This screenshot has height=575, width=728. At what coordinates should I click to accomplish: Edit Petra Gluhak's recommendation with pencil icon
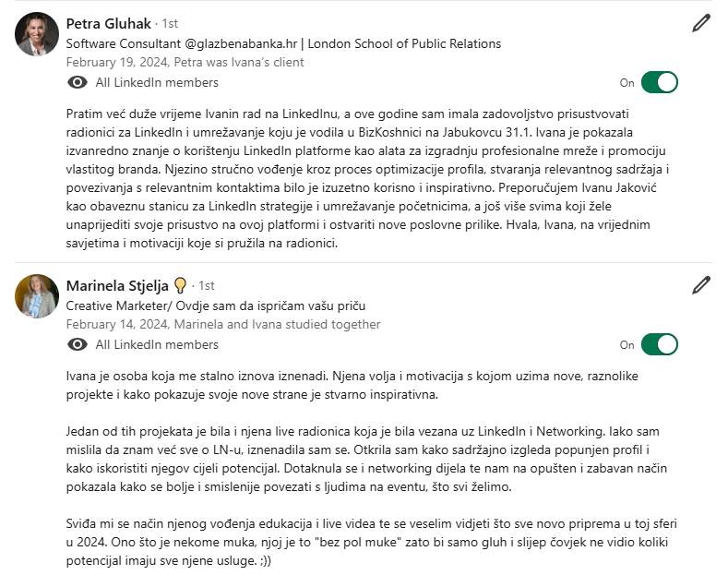701,24
